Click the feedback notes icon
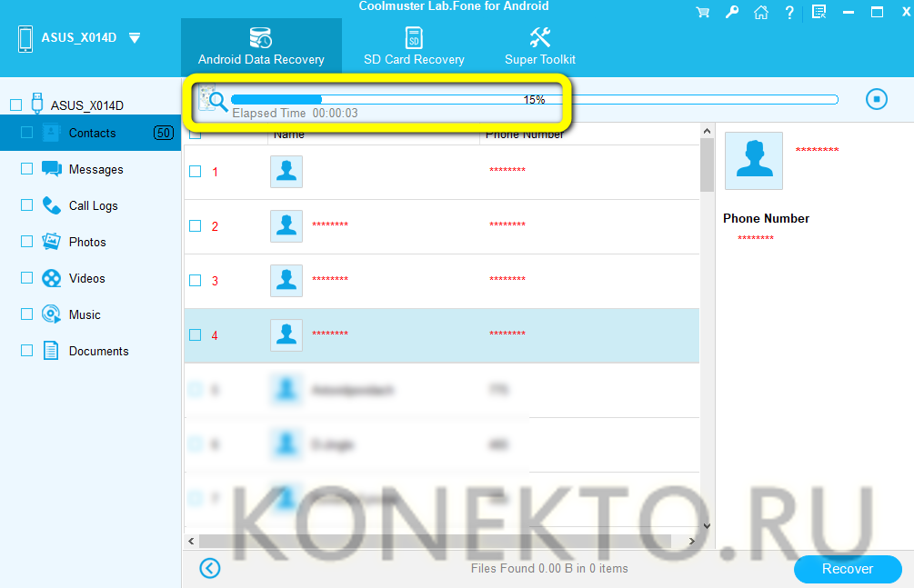The image size is (914, 588). (819, 13)
